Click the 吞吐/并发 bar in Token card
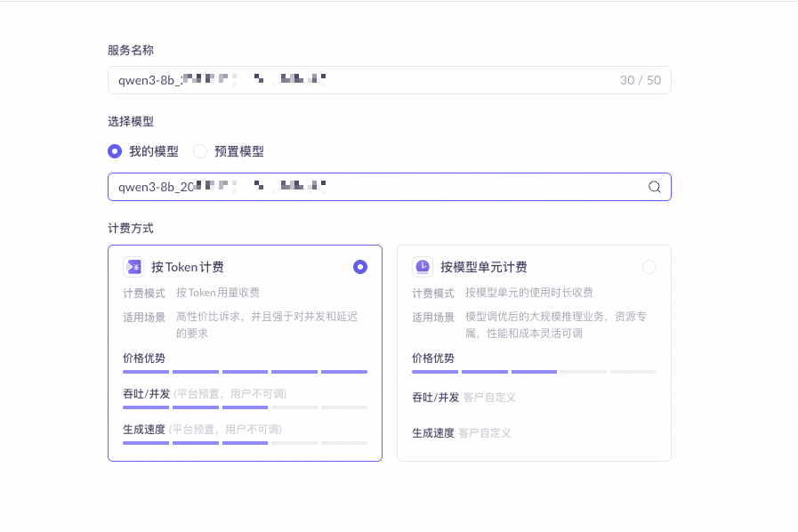Viewport: 798px width, 532px height. click(x=245, y=407)
